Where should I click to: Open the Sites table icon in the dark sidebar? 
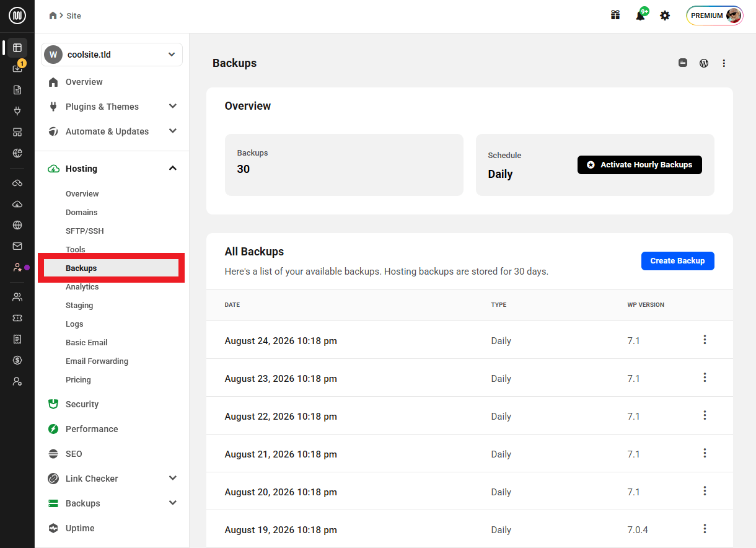17,48
